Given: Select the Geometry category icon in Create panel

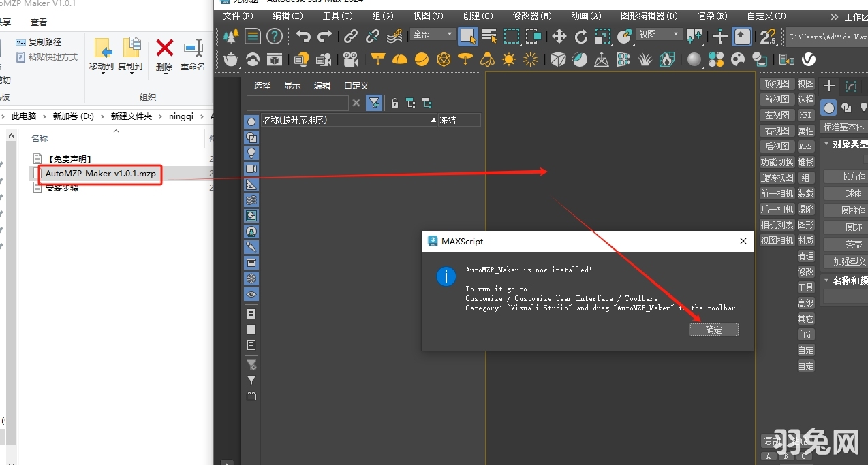Looking at the screenshot, I should pos(828,108).
